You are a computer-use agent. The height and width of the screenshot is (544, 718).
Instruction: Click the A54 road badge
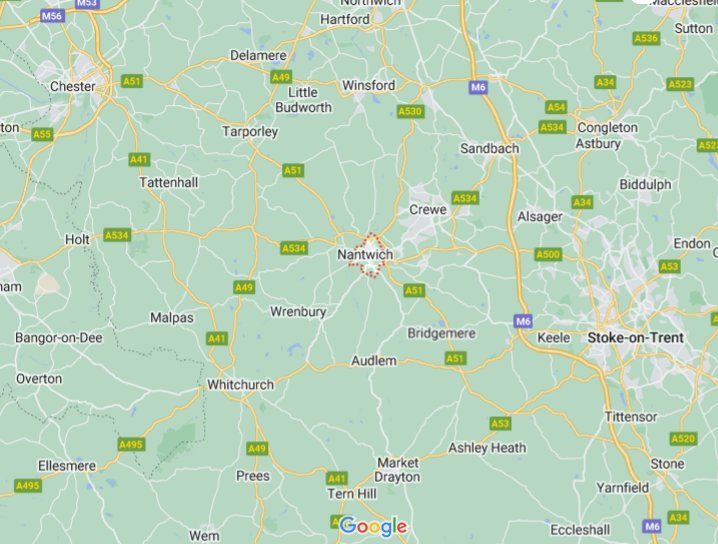[556, 108]
